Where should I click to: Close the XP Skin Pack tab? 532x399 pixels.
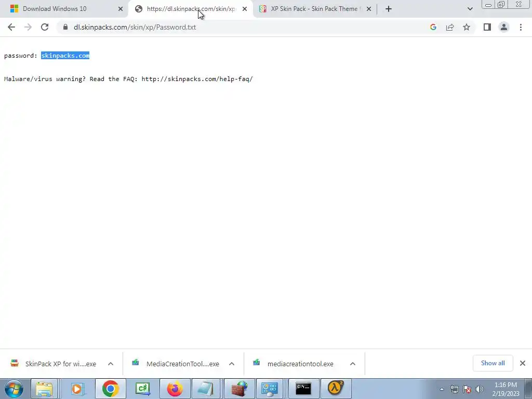click(369, 9)
